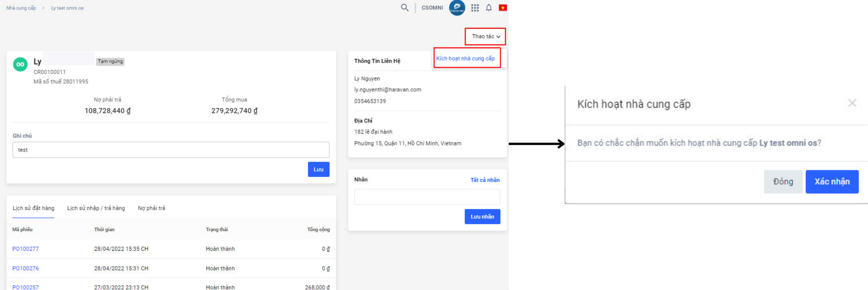
Task: Click the Lưu button
Action: 318,169
